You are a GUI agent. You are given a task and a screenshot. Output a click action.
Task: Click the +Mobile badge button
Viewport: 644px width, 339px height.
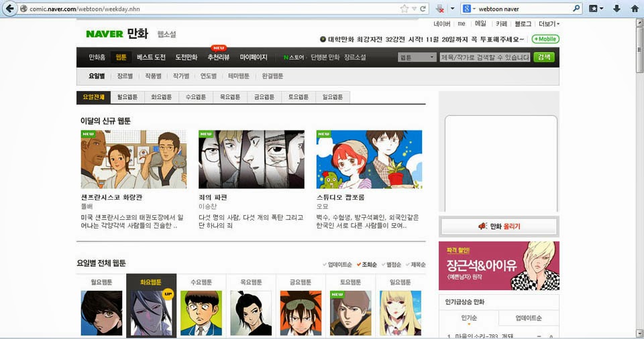(545, 39)
